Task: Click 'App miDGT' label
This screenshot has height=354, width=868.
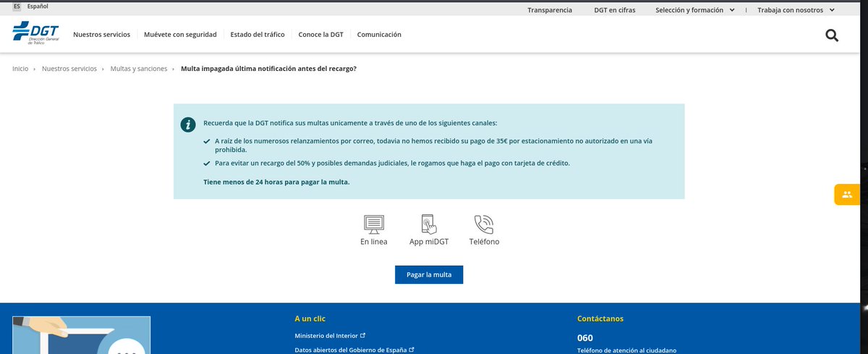Action: point(429,242)
